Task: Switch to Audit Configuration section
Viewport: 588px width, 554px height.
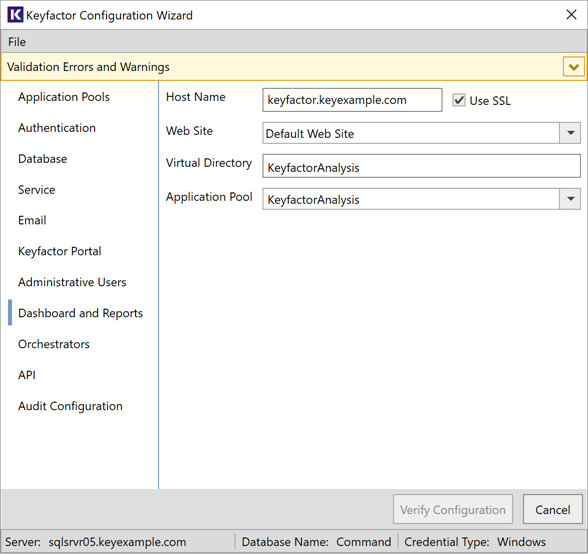Action: pyautogui.click(x=70, y=406)
